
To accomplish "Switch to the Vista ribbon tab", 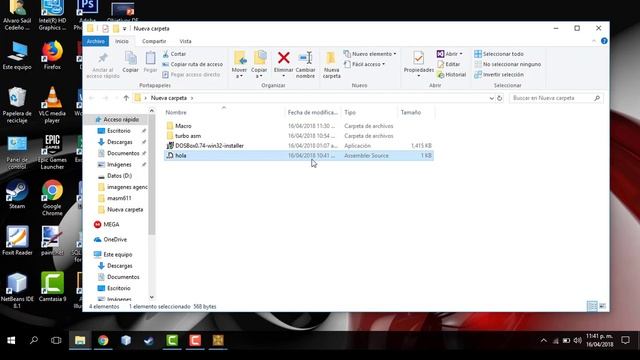I will point(185,41).
